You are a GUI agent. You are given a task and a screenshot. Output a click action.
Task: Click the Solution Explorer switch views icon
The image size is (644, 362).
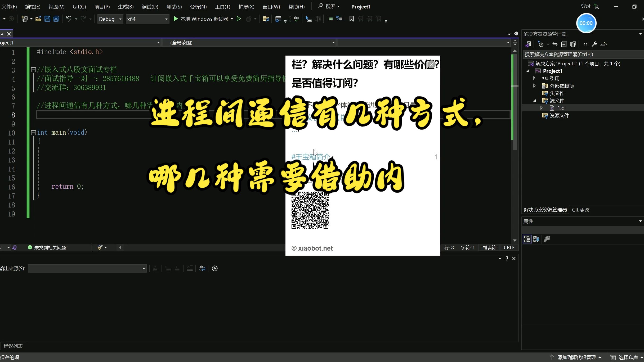[528, 44]
